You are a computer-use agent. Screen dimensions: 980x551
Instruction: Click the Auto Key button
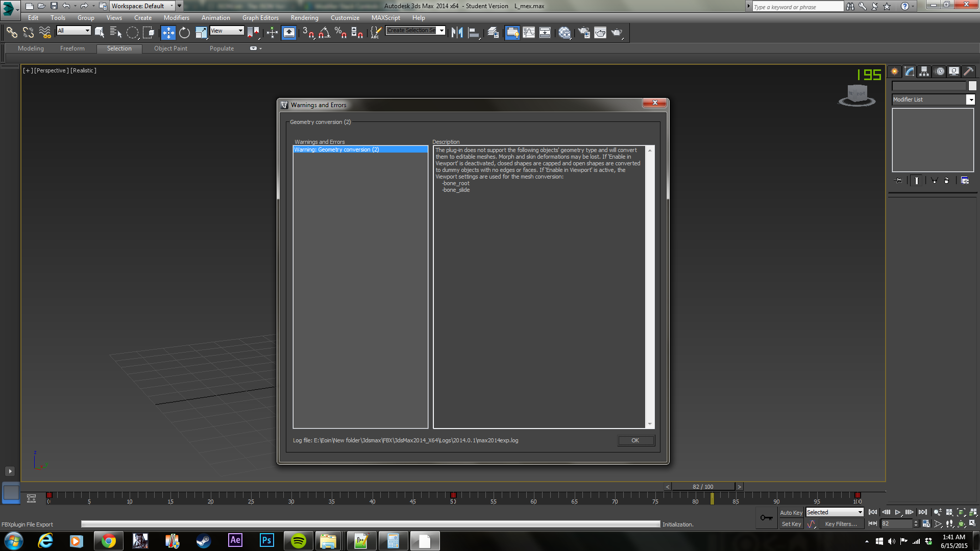point(791,513)
